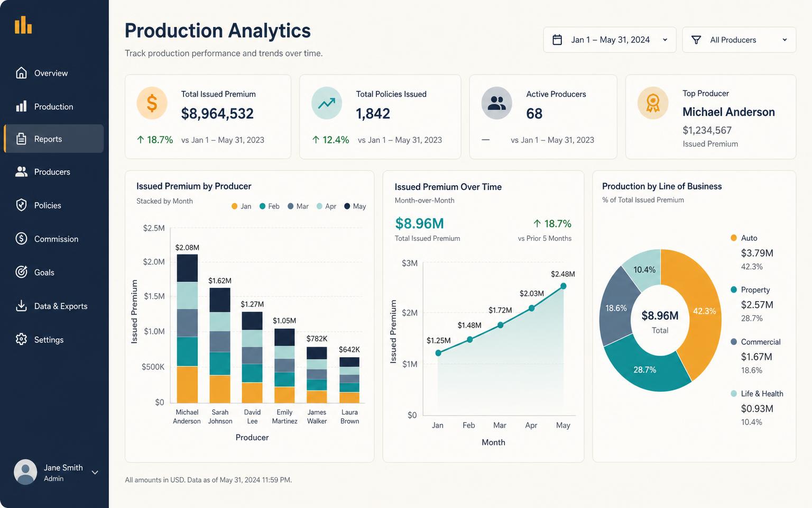
Task: Click the Reports document icon
Action: pos(21,139)
